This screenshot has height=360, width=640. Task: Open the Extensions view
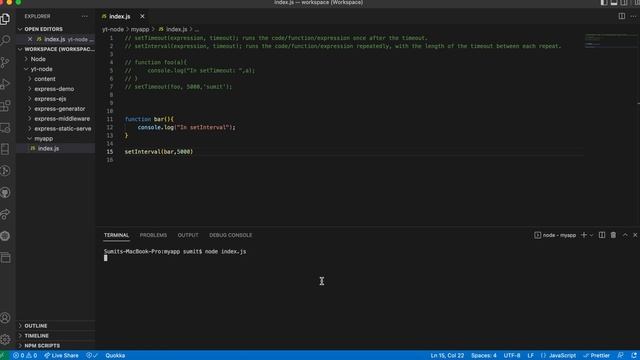(x=5, y=106)
